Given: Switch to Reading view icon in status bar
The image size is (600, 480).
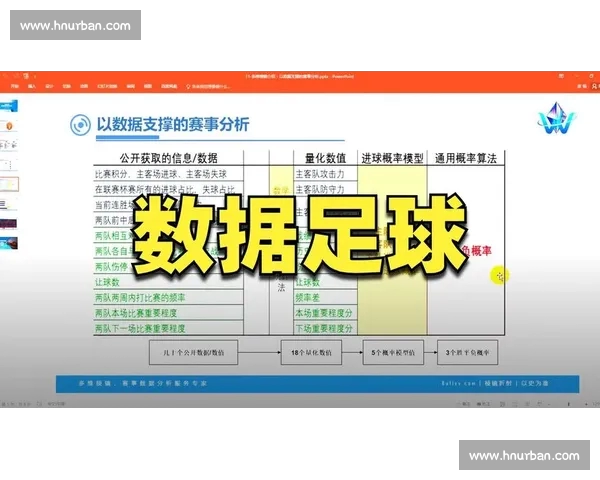Looking at the screenshot, I should pos(527,404).
